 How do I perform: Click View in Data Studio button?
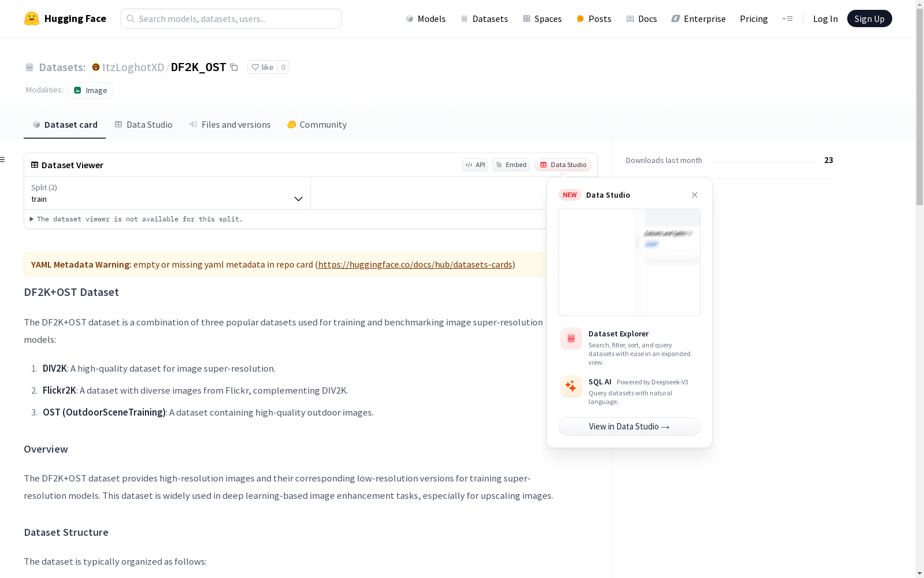629,427
